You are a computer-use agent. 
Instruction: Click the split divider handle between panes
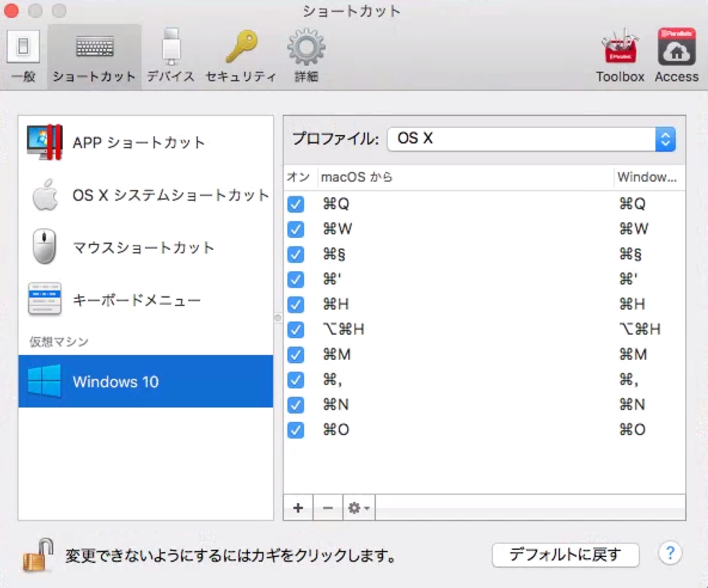[278, 318]
